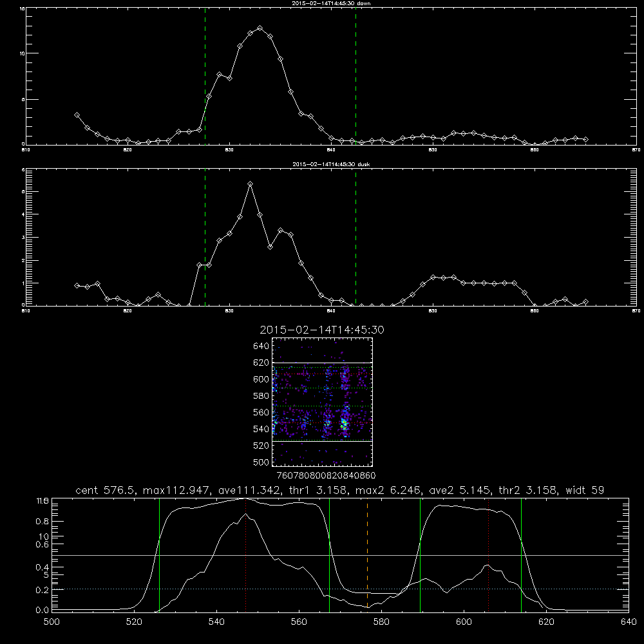Select the green vertical line near 567
Screen dimensions: 644x644
coord(329,555)
